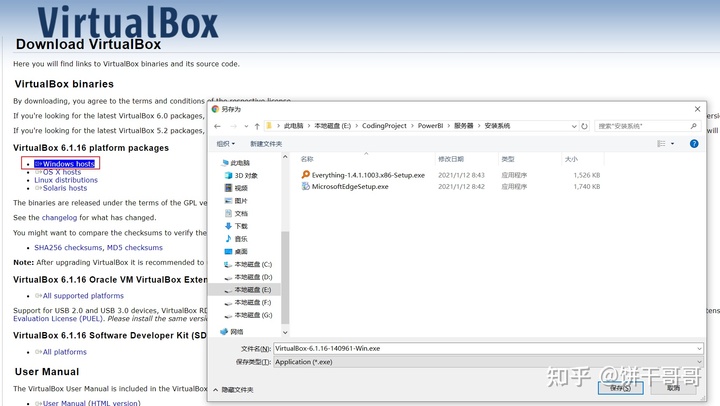The height and width of the screenshot is (406, 720).
Task: Sort files by 名称 column
Action: point(307,159)
